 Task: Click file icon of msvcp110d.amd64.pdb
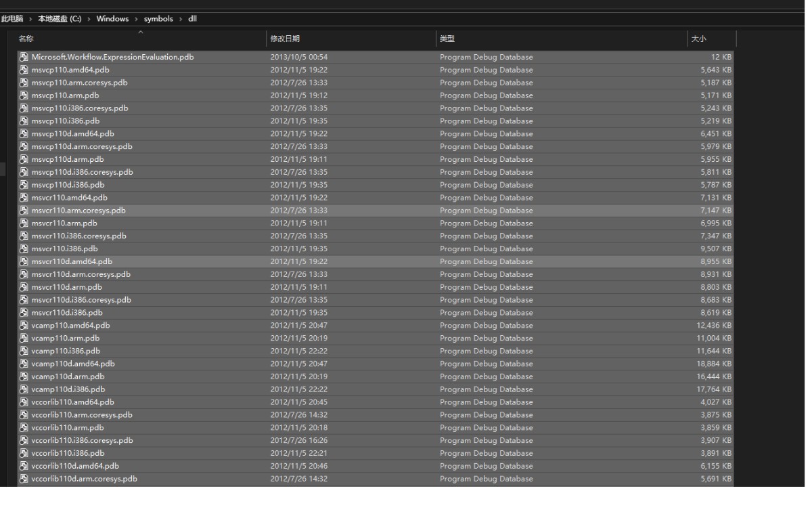point(24,134)
